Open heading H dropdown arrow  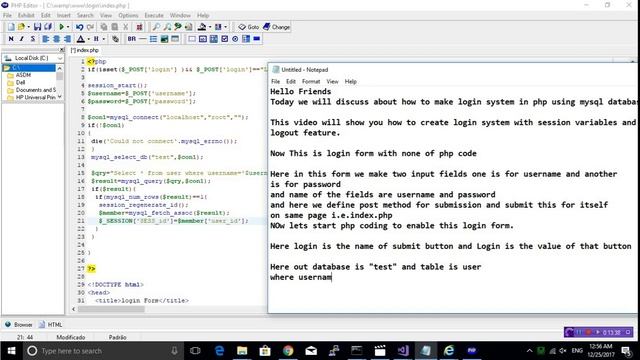[104, 39]
